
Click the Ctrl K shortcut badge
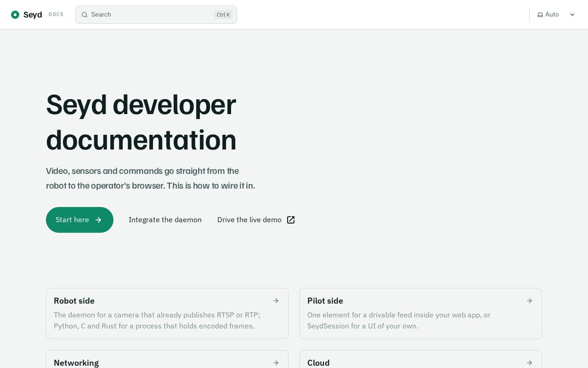click(223, 15)
